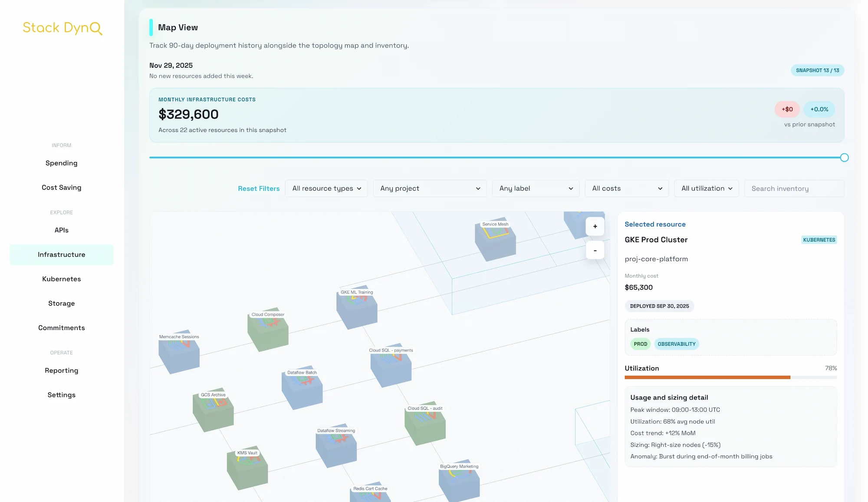Click the zoom in button on the map
This screenshot has height=502, width=868.
pyautogui.click(x=595, y=226)
